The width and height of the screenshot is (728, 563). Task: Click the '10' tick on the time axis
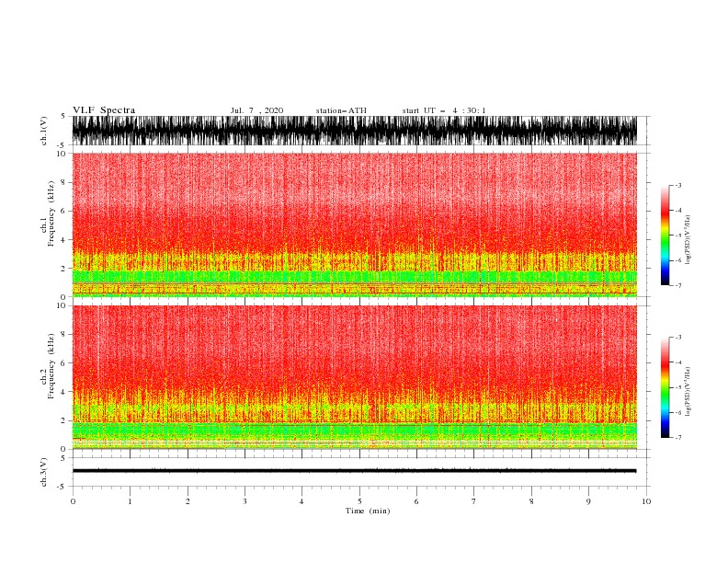pos(646,501)
